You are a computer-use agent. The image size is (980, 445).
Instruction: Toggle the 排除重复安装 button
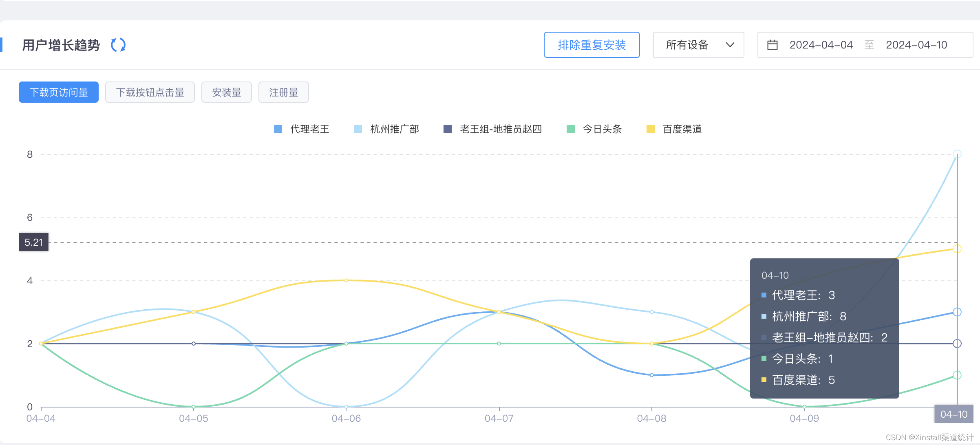[592, 45]
